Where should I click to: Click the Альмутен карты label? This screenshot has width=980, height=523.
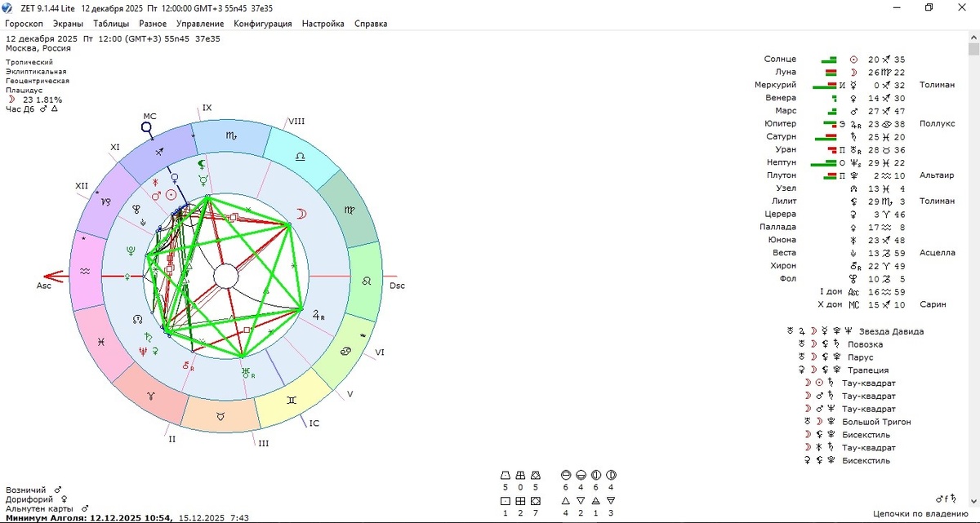click(x=41, y=507)
